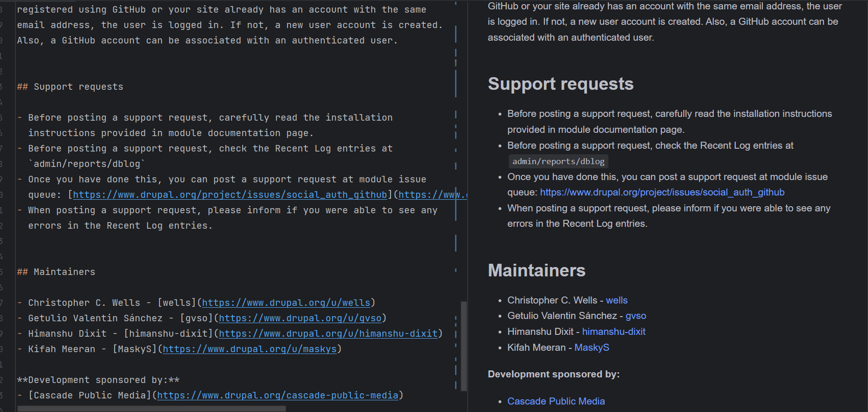Place cursor on '## Support requests' source line
Screen dimensions: 868x412
(78, 87)
